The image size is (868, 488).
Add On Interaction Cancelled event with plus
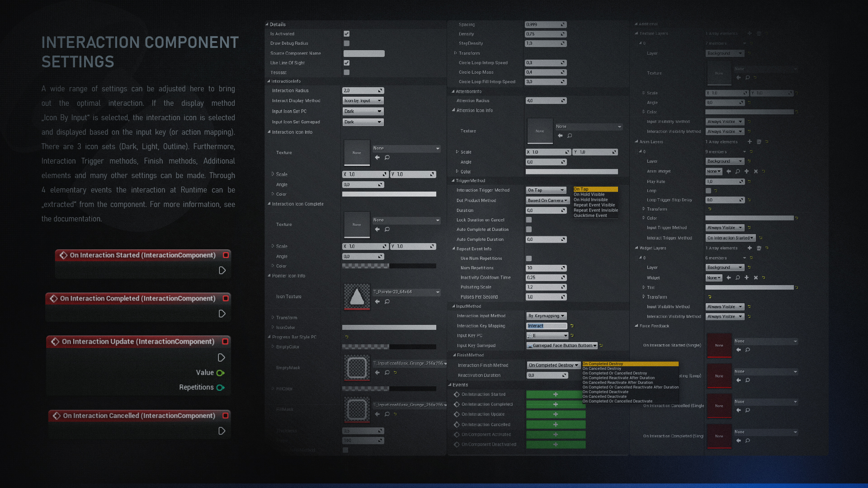[556, 425]
